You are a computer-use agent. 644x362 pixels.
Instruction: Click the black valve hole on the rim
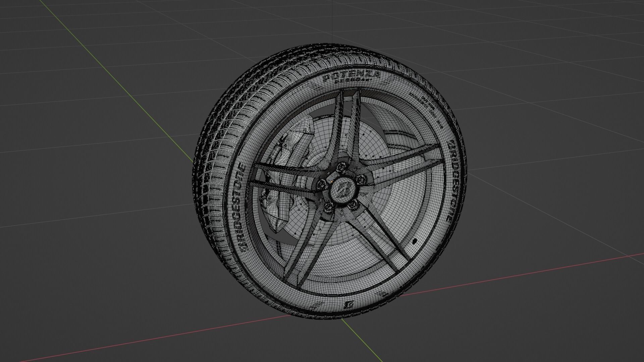click(415, 241)
